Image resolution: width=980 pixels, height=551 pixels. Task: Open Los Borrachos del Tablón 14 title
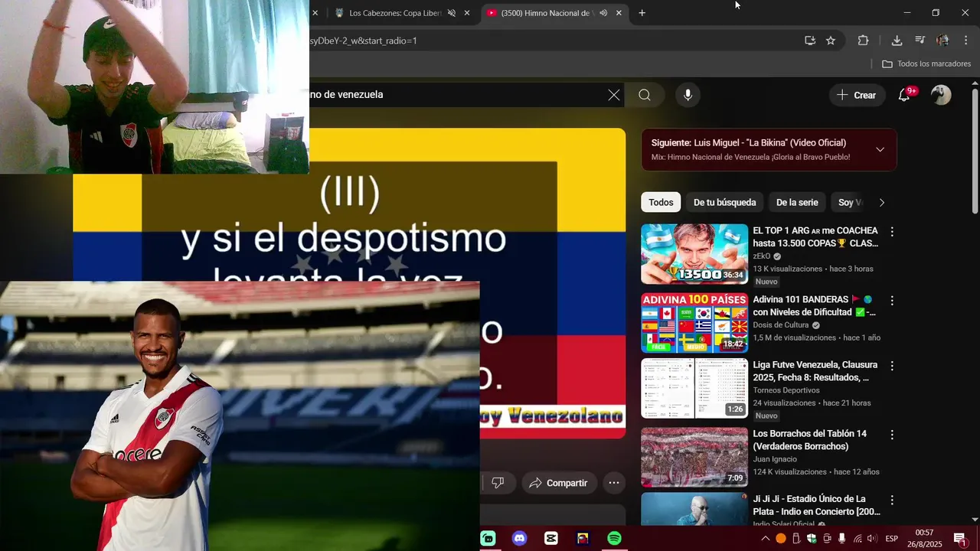point(810,440)
